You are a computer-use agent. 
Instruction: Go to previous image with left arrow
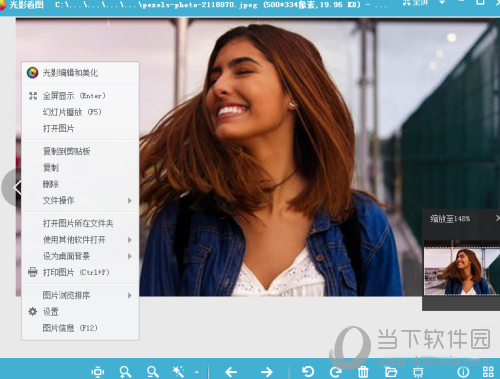point(231,372)
